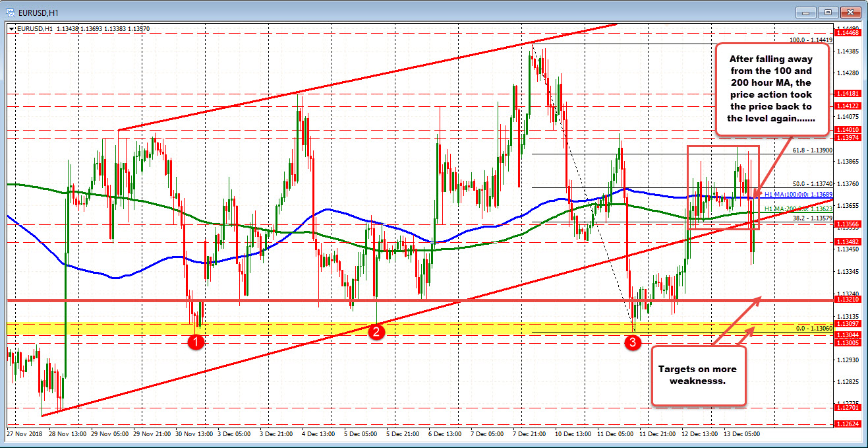Click the red 1.12701 price label
The width and height of the screenshot is (868, 448).
[x=847, y=408]
